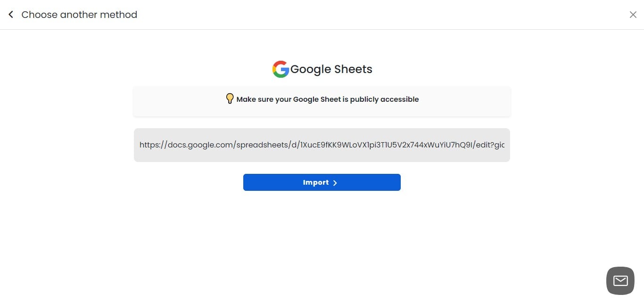Go back to Choose another method
Image resolution: width=644 pixels, height=302 pixels.
[10, 14]
